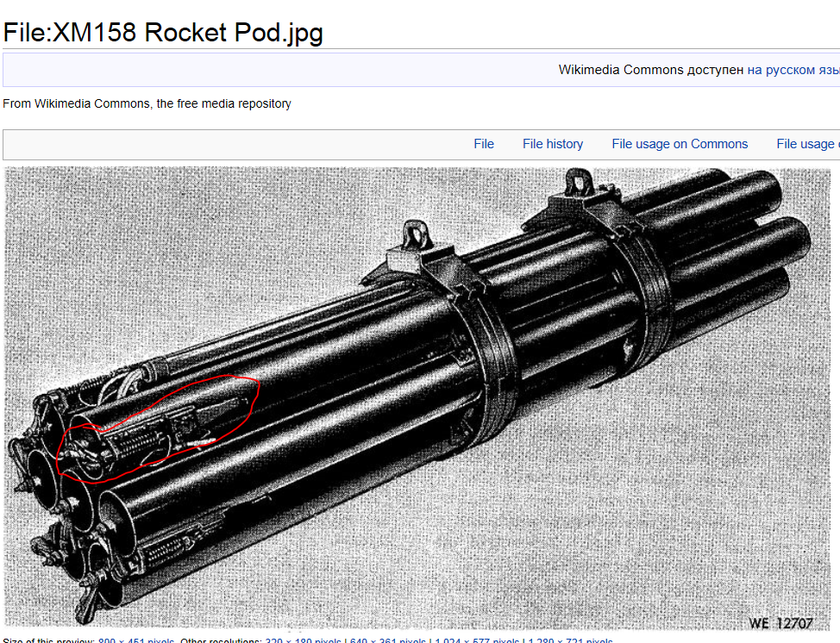Go to File usage on Commons tab

(680, 144)
